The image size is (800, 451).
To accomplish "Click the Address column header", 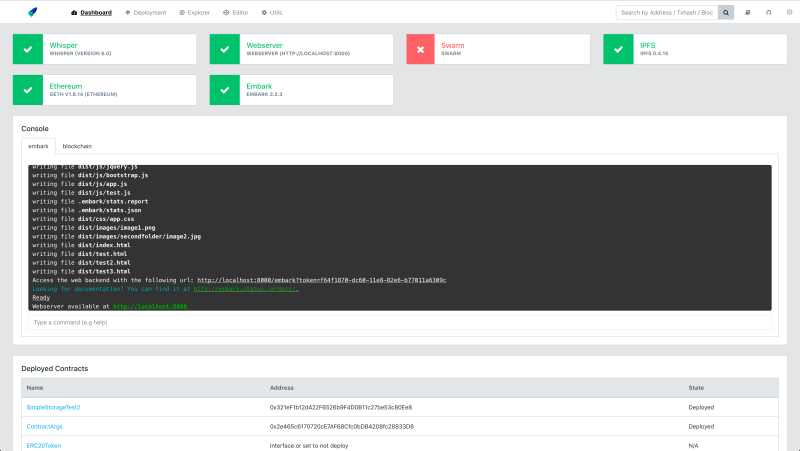I will (x=282, y=388).
